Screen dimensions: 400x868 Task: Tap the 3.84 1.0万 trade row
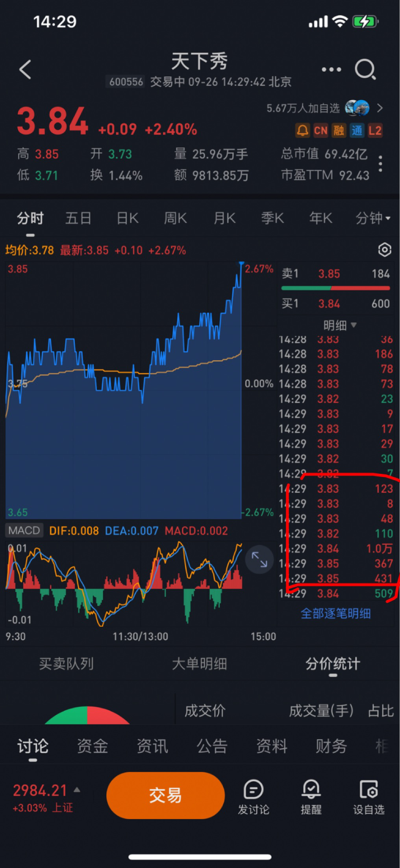click(335, 549)
